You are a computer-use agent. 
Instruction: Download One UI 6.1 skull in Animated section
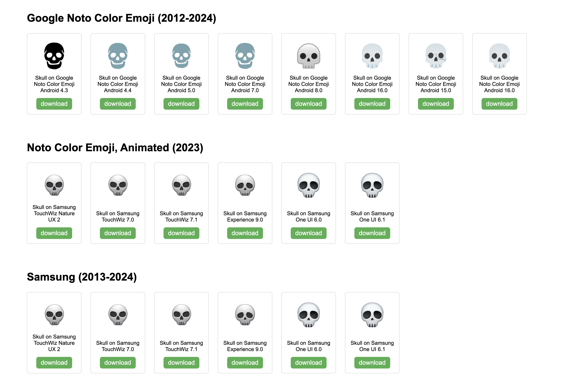tap(372, 233)
